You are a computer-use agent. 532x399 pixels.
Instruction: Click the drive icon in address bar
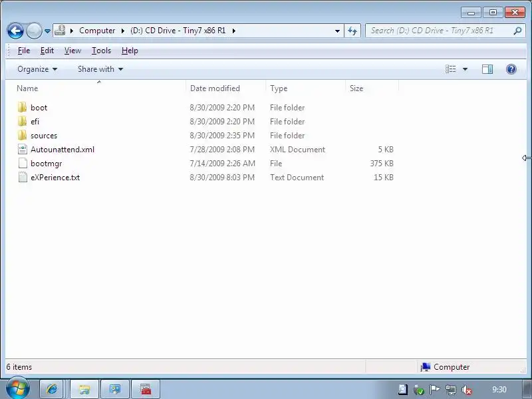(60, 30)
